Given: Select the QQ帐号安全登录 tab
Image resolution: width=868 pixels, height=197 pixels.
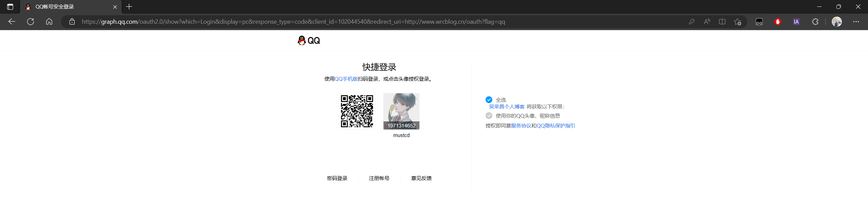Looking at the screenshot, I should click(71, 7).
